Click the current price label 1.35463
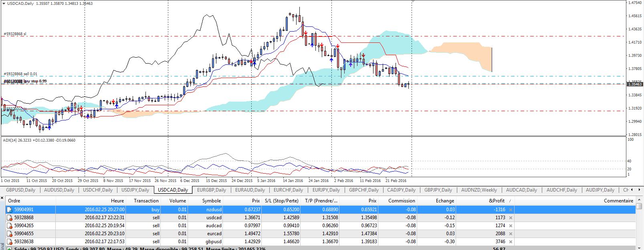 [x=635, y=84]
